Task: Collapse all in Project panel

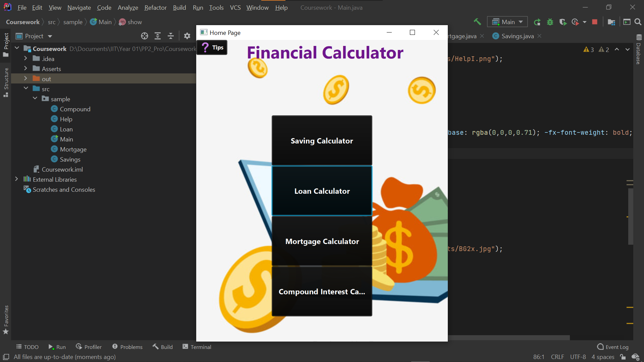Action: [171, 36]
